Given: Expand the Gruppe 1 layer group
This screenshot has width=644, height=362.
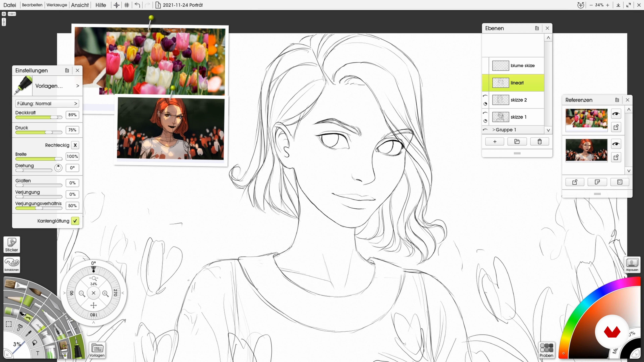Looking at the screenshot, I should pyautogui.click(x=494, y=130).
